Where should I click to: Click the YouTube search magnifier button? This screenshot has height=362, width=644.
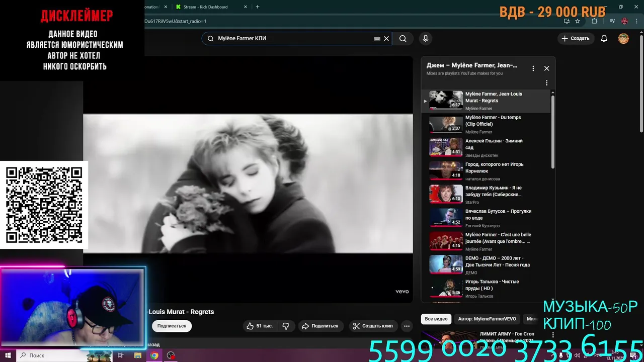coord(403,39)
